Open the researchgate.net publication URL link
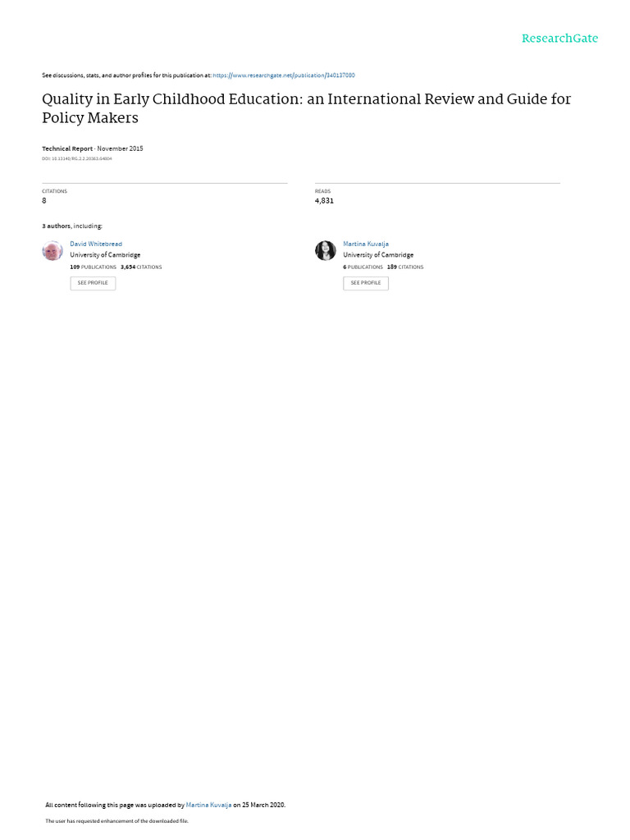630x840 pixels. pos(284,75)
